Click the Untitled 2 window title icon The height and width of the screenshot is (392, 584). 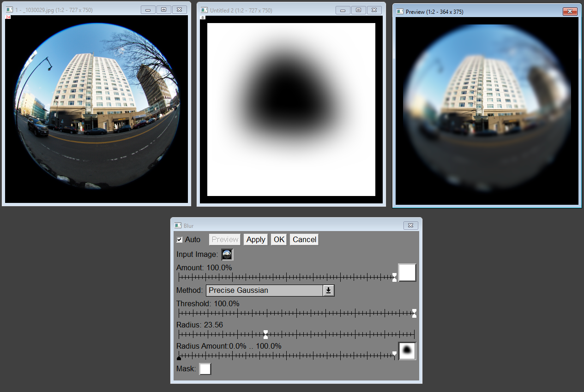204,10
